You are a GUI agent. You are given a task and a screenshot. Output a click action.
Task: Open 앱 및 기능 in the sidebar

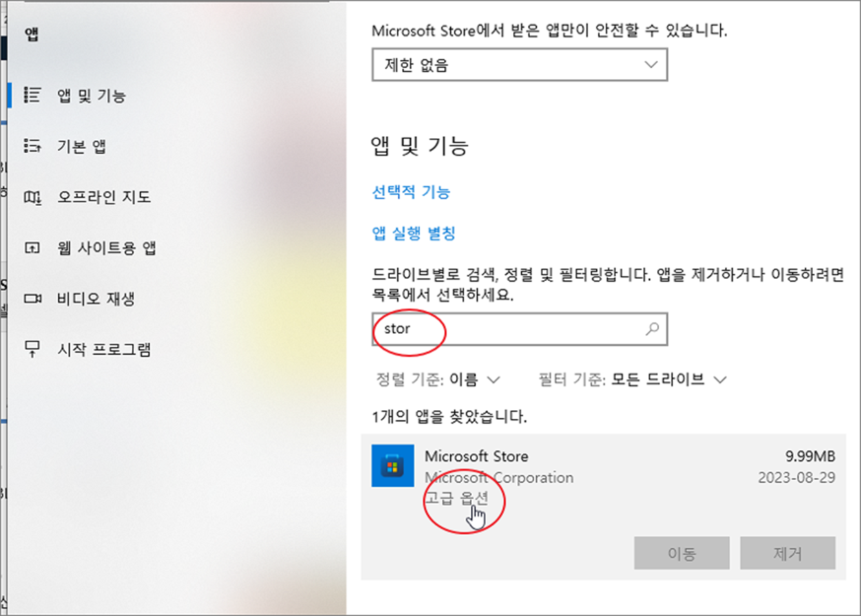tap(91, 95)
